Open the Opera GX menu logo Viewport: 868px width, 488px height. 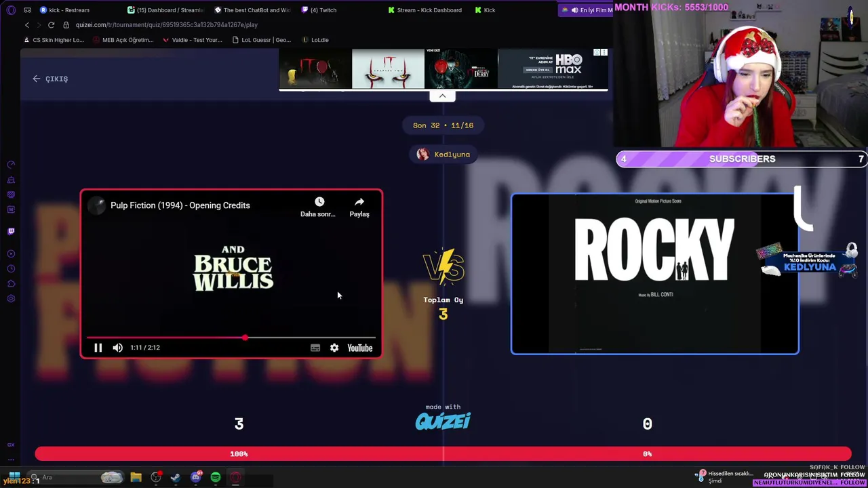point(11,10)
